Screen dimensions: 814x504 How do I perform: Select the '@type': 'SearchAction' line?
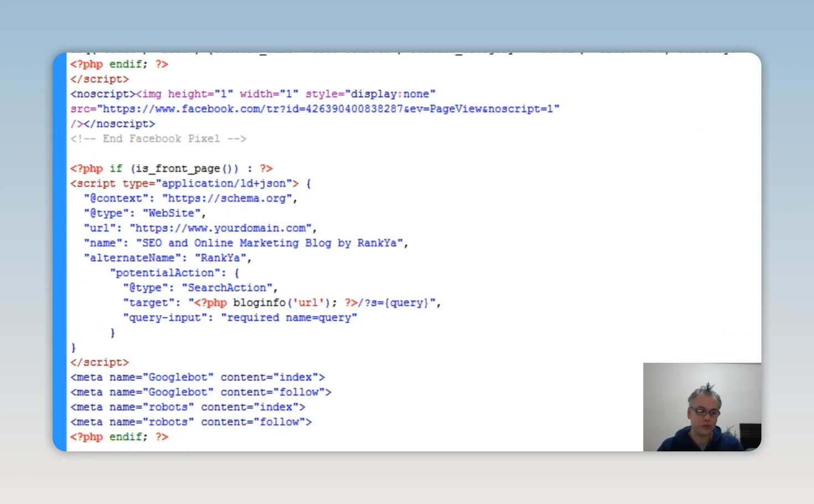(200, 289)
